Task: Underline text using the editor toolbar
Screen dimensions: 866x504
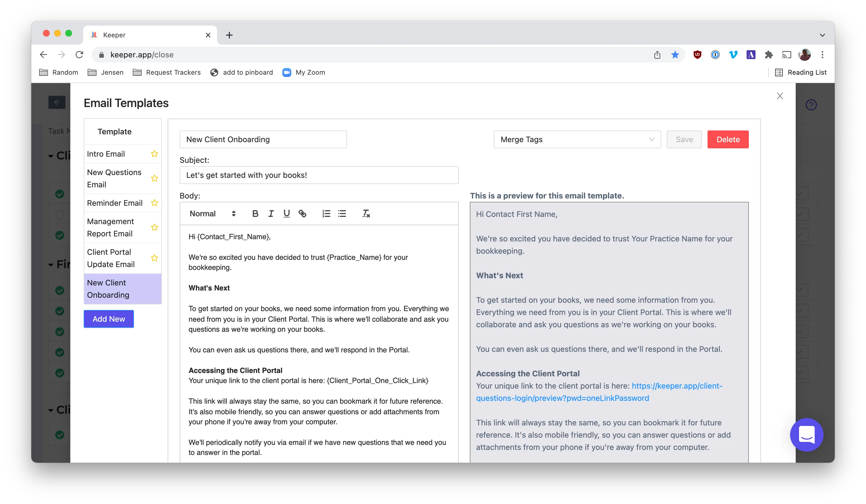Action: pyautogui.click(x=287, y=214)
